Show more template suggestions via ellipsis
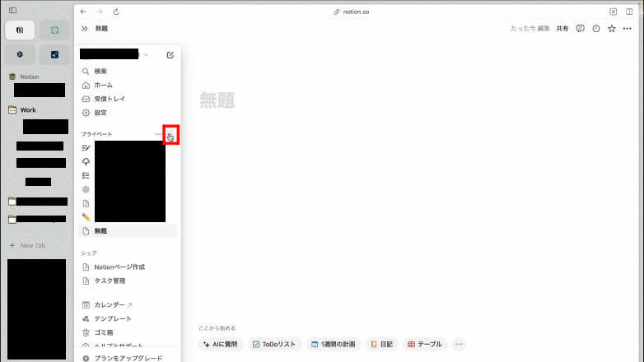Image resolution: width=644 pixels, height=362 pixels. point(460,344)
